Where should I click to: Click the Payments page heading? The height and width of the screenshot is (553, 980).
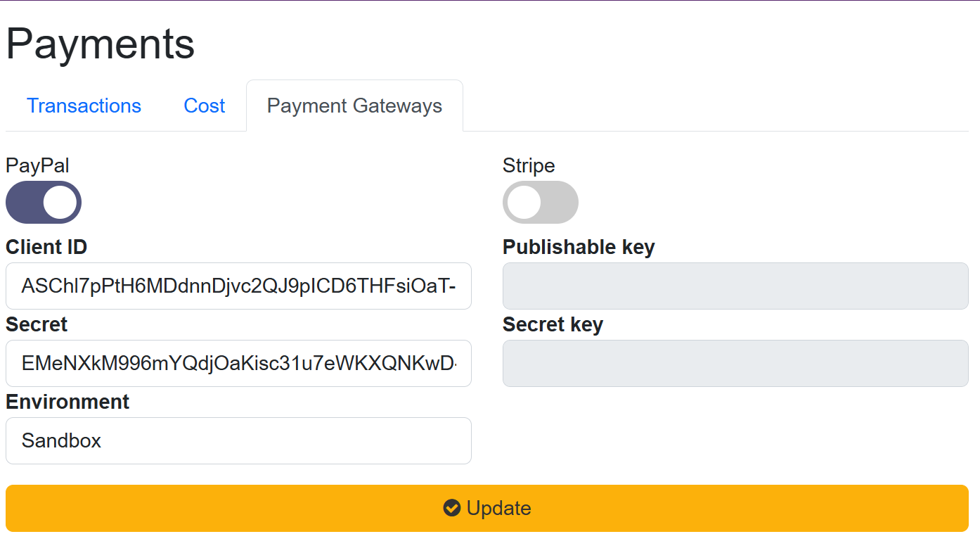click(x=100, y=44)
